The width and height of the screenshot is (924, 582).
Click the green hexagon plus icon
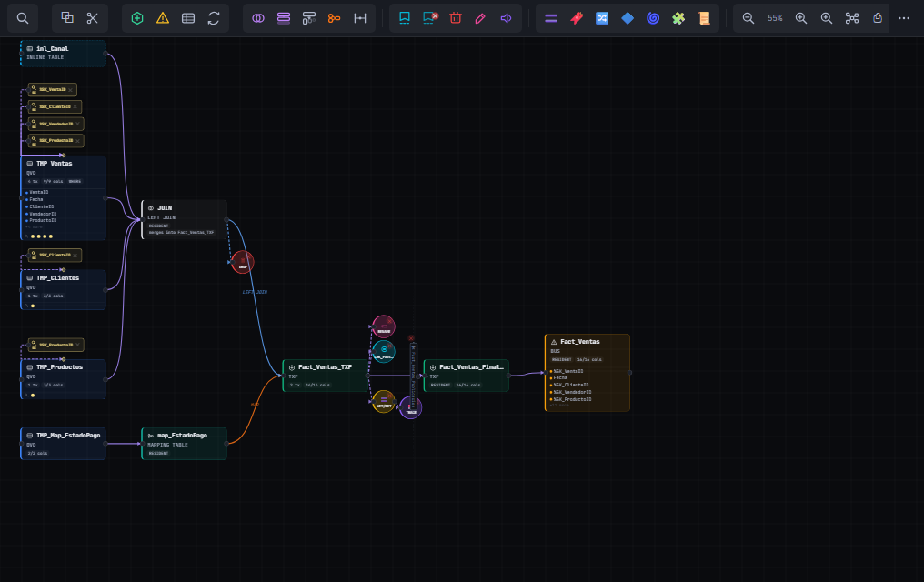(137, 18)
